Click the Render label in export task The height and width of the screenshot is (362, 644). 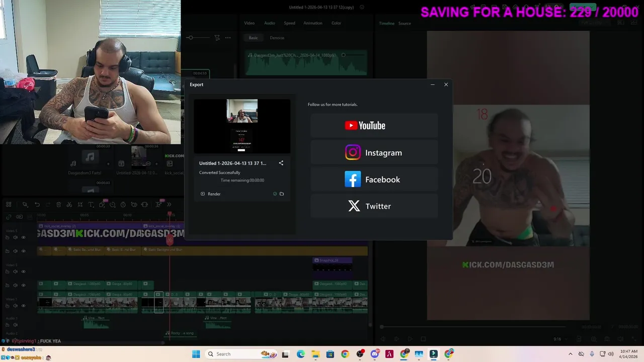coord(214,194)
